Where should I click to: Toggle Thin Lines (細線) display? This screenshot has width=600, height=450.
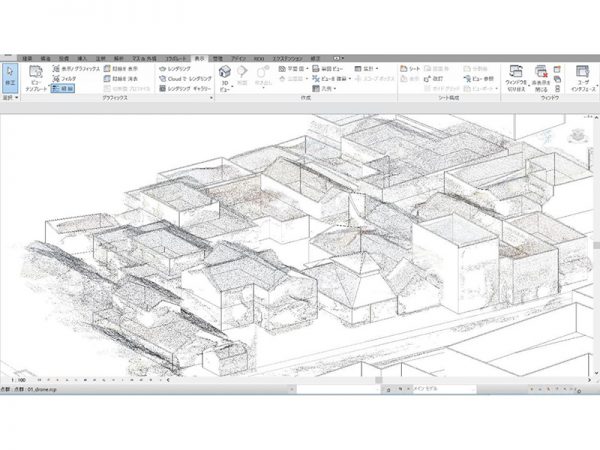click(62, 88)
